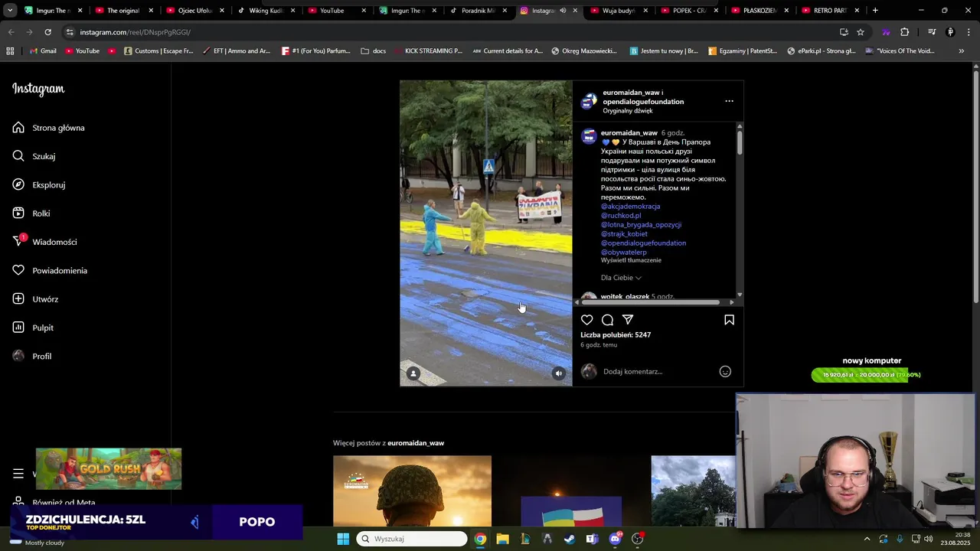
Task: Show more bookmarks chevron
Action: 962,51
